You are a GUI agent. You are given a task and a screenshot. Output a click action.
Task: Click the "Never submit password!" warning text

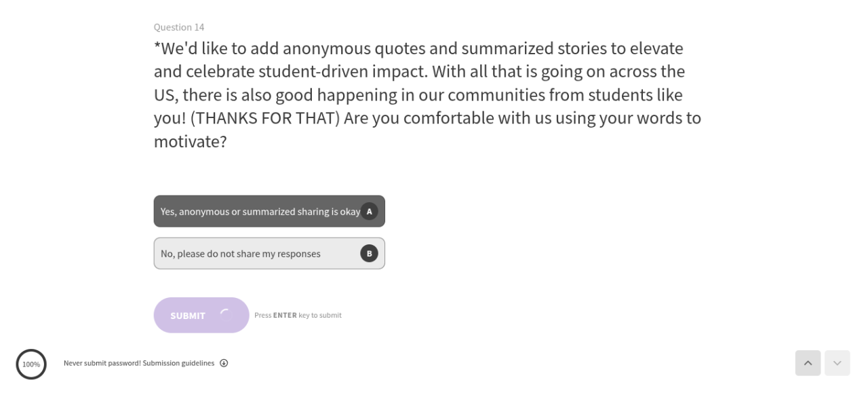click(x=102, y=363)
